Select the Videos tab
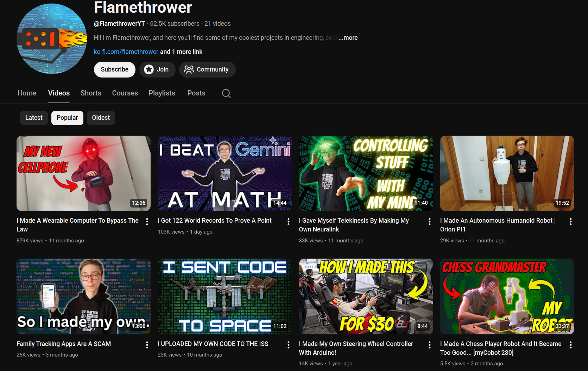The image size is (588, 371). click(59, 93)
